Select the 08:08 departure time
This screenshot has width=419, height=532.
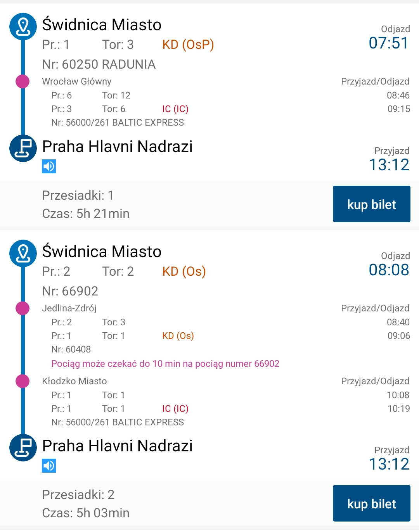389,269
